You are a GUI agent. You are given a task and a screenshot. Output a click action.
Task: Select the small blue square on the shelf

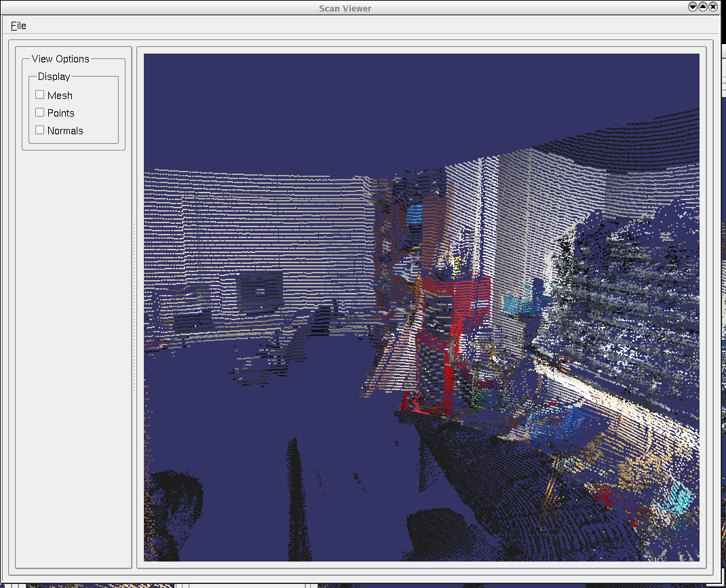[x=415, y=214]
